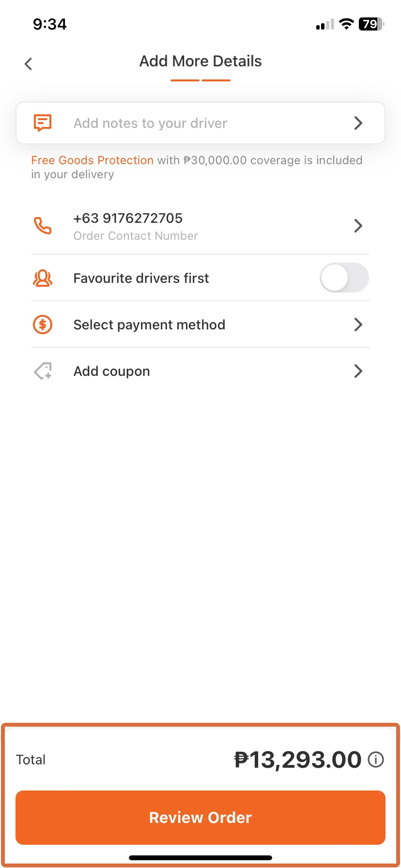
Task: Tap the orange notes message icon
Action: point(43,123)
